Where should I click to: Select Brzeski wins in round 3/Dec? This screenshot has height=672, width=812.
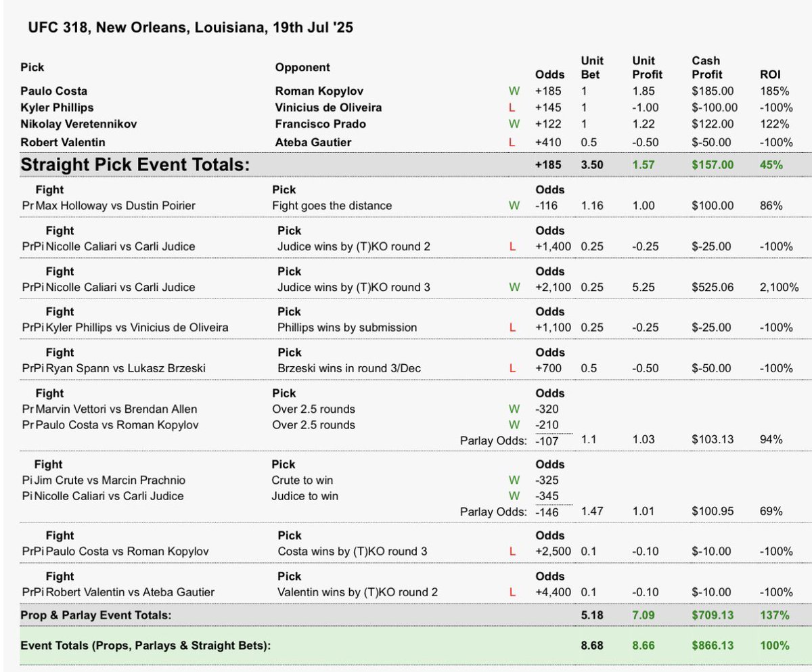(x=348, y=368)
